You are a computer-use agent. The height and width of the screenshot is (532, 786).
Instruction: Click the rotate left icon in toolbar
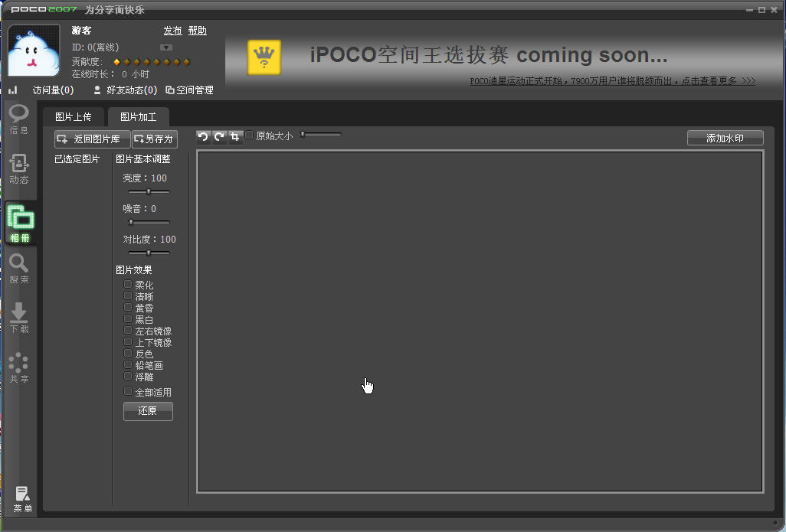click(203, 136)
